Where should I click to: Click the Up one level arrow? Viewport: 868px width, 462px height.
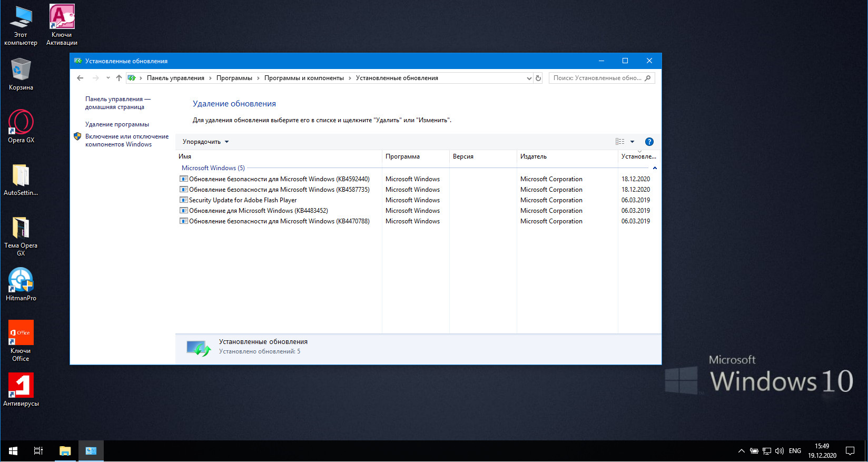[119, 78]
